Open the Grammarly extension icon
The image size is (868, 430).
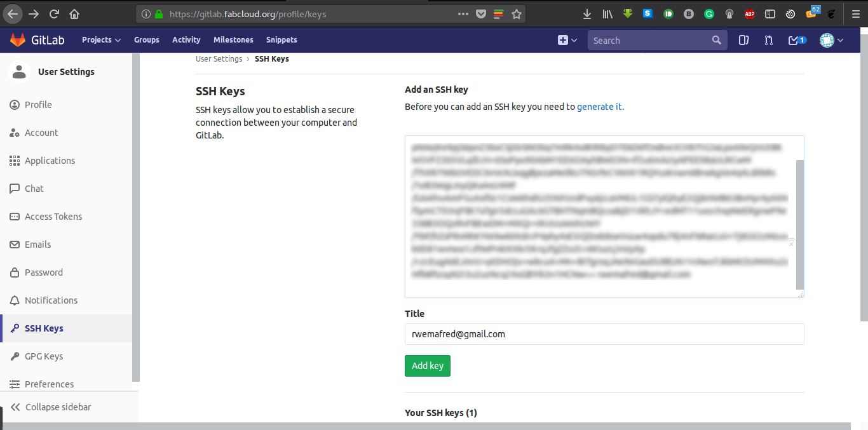pos(709,13)
